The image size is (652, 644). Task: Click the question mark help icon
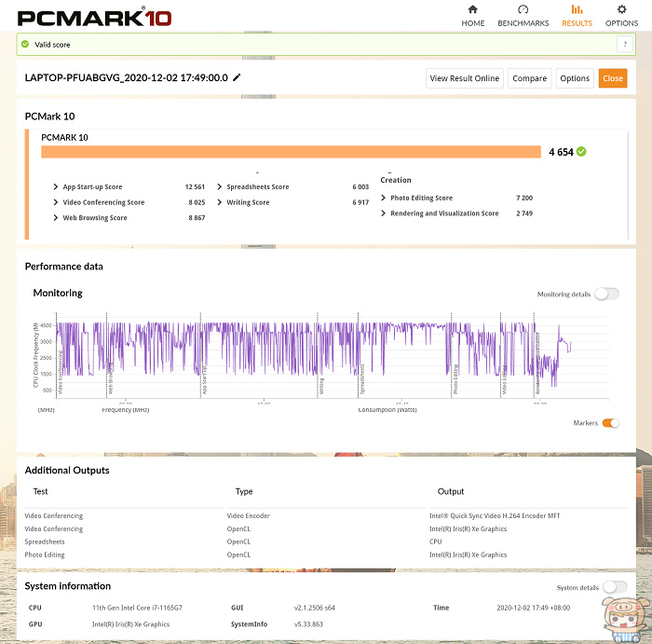[x=624, y=44]
